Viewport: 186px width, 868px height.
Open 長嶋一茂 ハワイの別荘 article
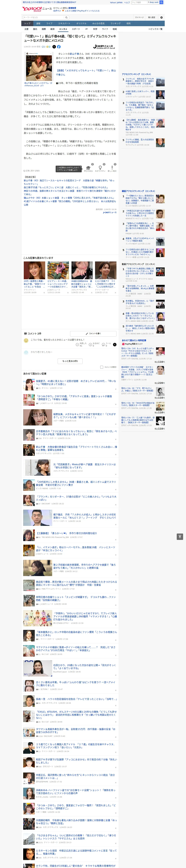[x=76, y=699]
